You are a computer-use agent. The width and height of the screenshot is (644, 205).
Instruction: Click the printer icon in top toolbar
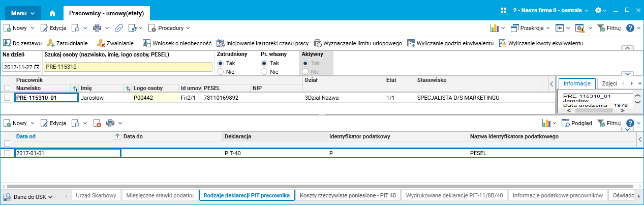(x=96, y=28)
